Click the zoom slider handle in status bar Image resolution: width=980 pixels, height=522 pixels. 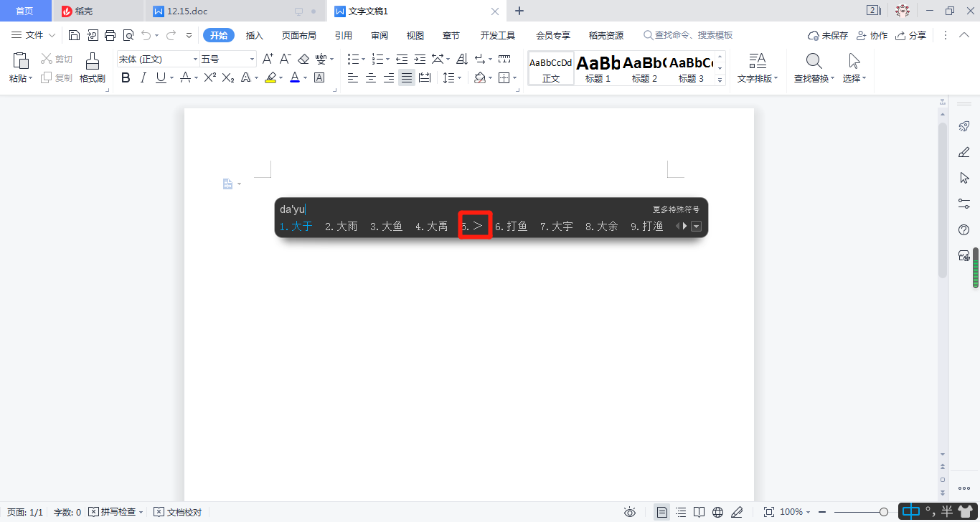pos(884,512)
